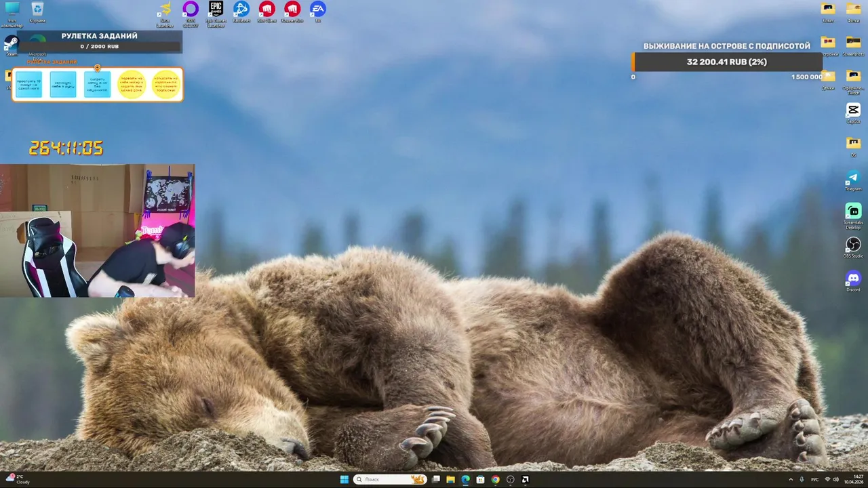The height and width of the screenshot is (488, 868).
Task: Open the clock and date flyout
Action: [x=854, y=479]
